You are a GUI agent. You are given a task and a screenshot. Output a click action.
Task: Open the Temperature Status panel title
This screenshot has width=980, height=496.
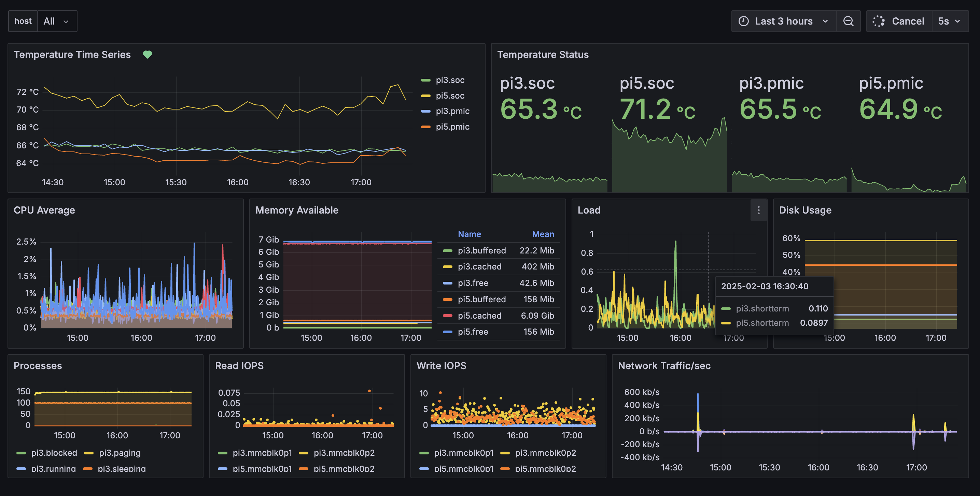coord(543,55)
